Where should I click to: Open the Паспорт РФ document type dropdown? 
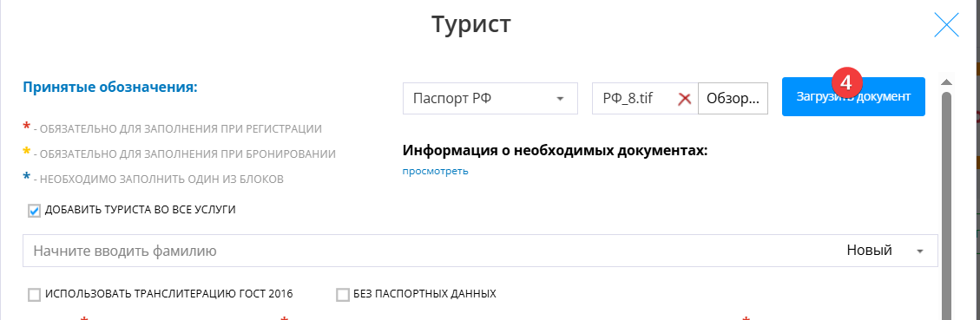click(490, 99)
